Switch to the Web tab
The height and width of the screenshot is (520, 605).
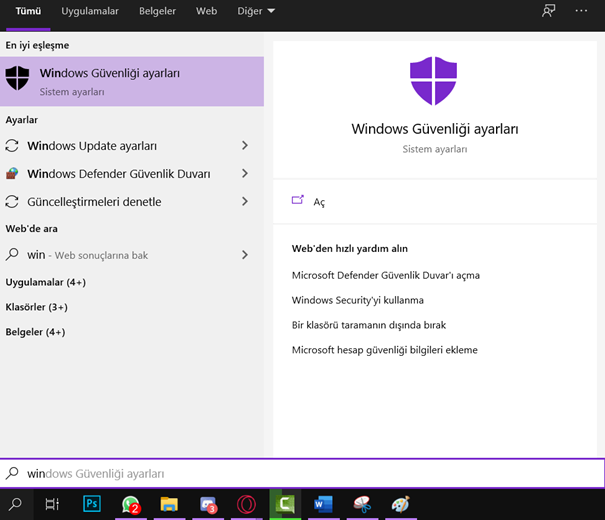[x=206, y=11]
